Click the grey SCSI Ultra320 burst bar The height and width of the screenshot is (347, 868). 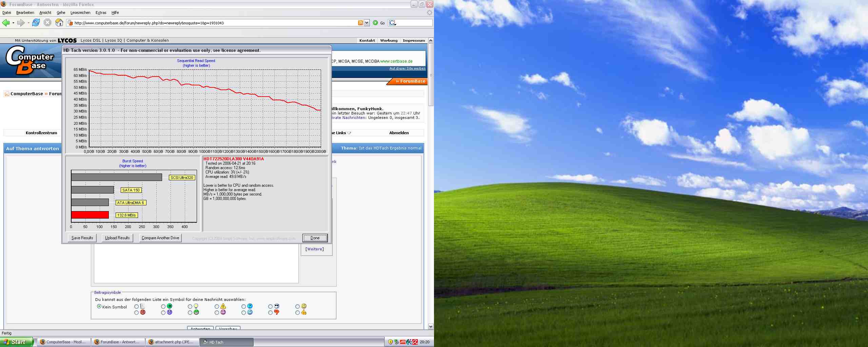117,177
